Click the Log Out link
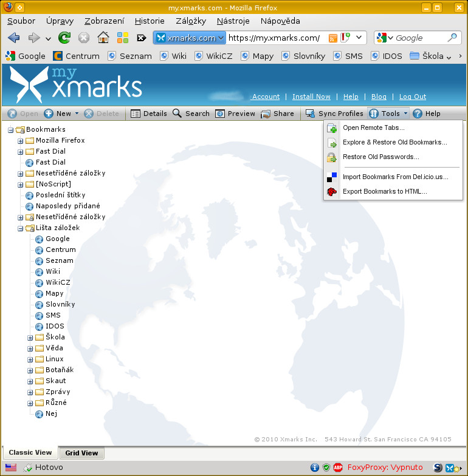 [413, 97]
